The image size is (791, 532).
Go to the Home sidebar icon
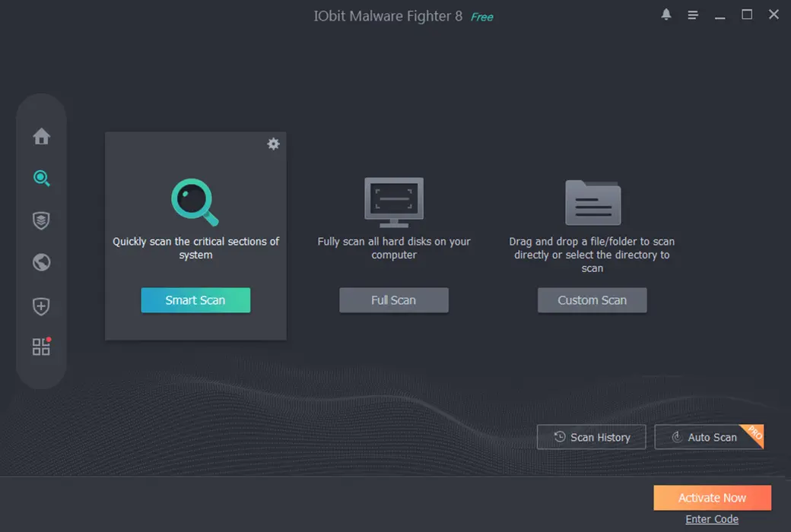(x=41, y=136)
